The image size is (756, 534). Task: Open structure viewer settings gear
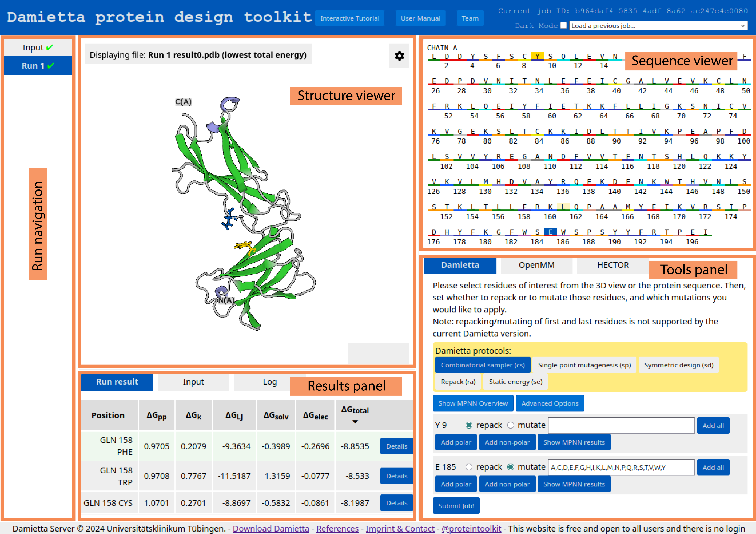pyautogui.click(x=399, y=56)
